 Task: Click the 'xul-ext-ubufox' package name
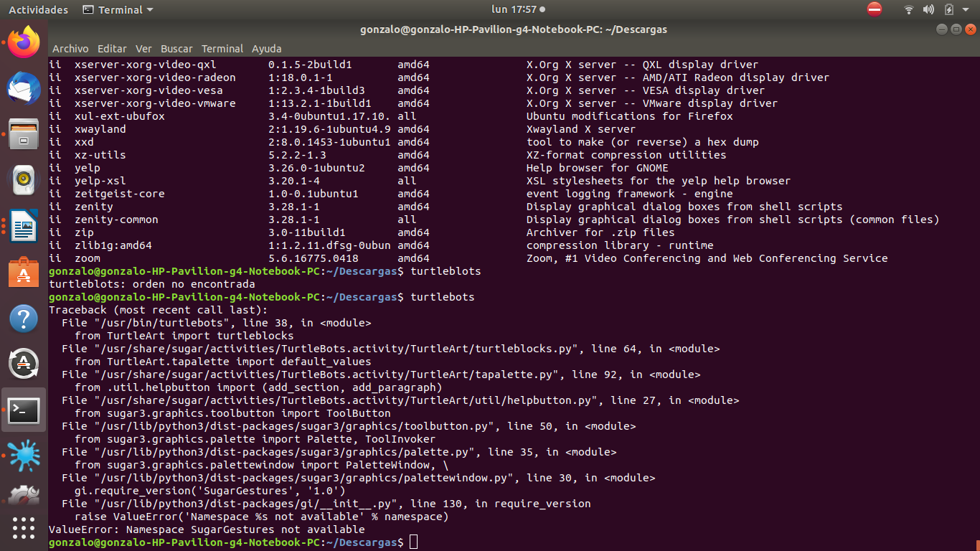[x=119, y=116]
